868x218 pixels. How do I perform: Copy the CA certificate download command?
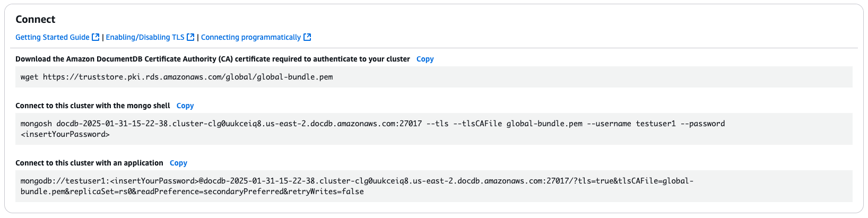[425, 59]
